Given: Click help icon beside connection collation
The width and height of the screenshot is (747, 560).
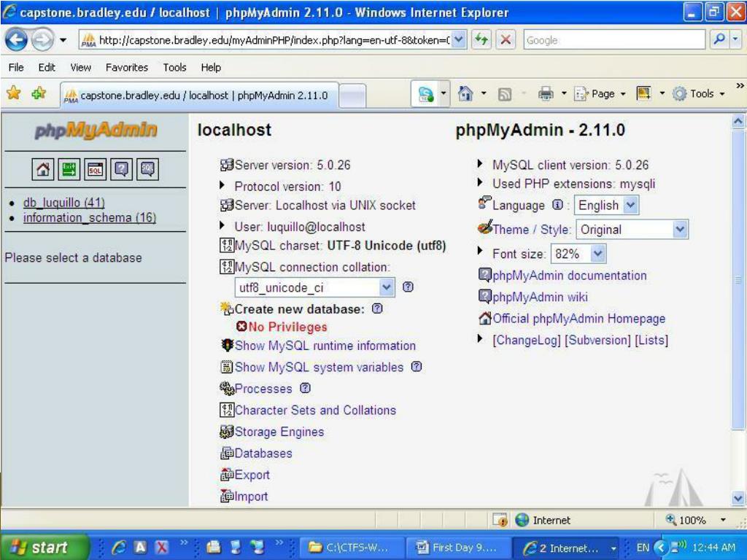Looking at the screenshot, I should 408,287.
